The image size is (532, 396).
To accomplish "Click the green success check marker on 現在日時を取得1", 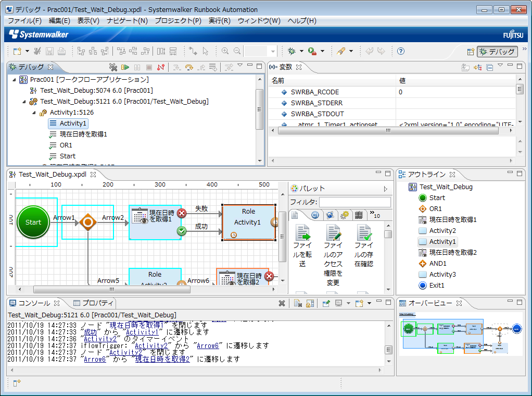I will point(182,231).
